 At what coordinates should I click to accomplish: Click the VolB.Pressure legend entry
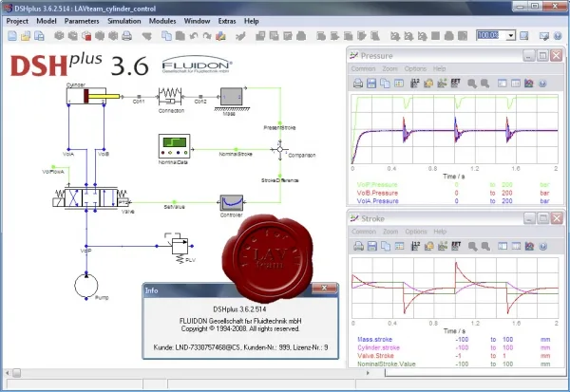[377, 193]
